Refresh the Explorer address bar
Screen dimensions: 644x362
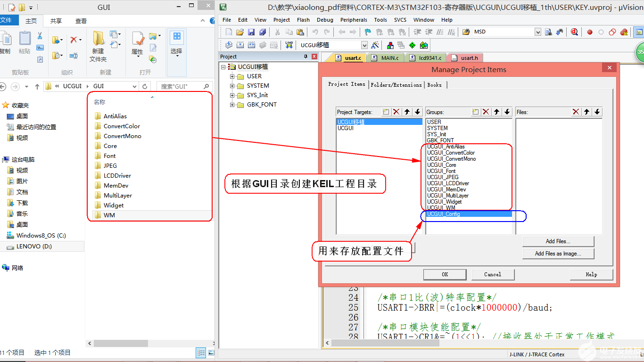[145, 86]
